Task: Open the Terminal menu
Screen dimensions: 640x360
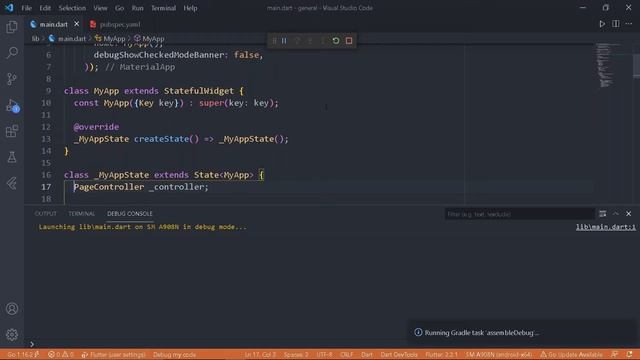Action: [163, 8]
